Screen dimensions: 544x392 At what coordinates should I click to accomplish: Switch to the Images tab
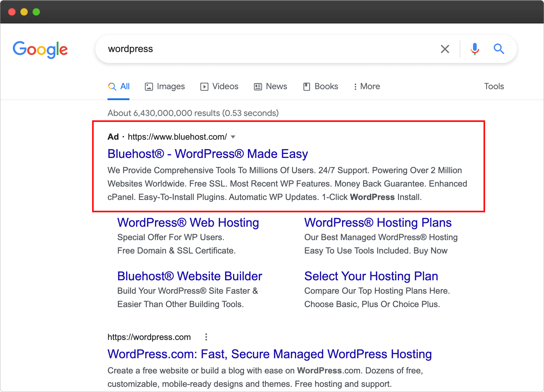(x=165, y=86)
